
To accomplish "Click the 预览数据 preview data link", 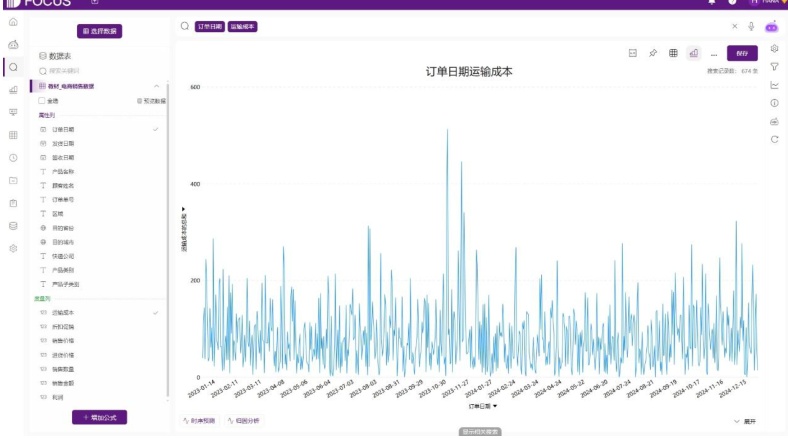I will pos(151,101).
